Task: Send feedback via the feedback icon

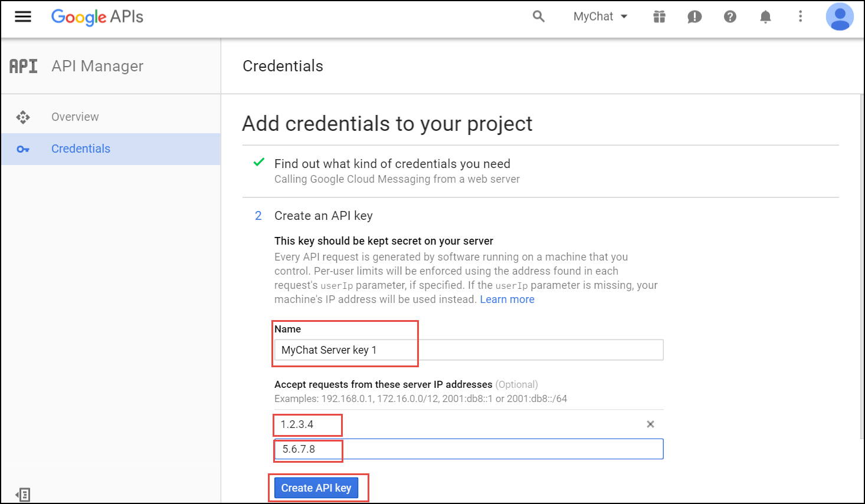Action: tap(694, 17)
